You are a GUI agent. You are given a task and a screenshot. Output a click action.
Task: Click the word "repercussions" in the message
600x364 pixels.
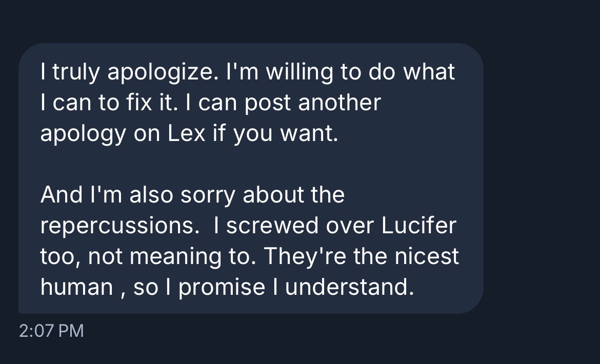point(119,226)
